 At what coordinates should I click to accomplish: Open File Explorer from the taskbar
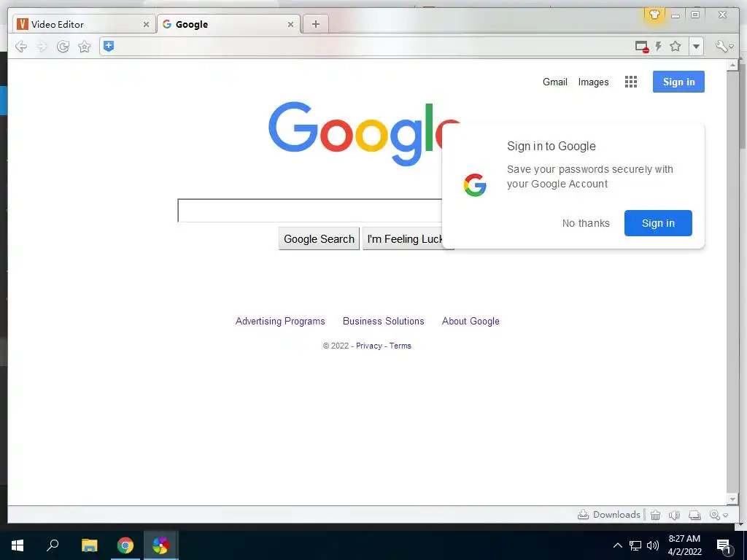coord(89,545)
